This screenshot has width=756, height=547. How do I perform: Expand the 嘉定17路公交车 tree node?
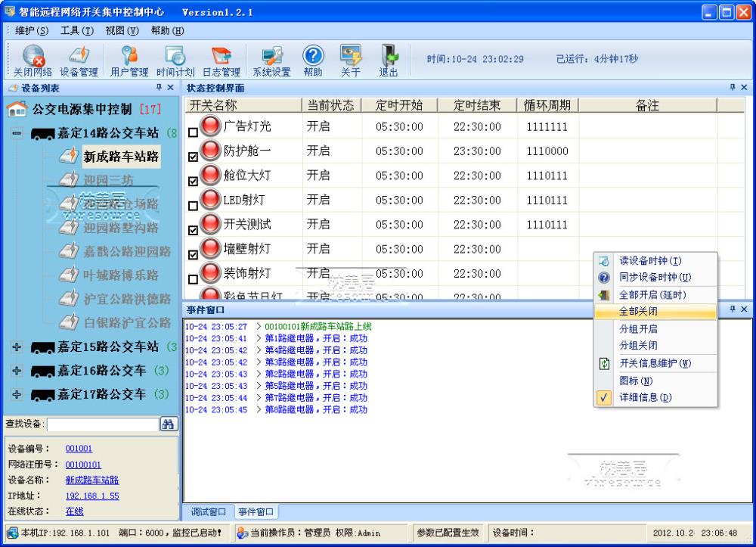17,395
